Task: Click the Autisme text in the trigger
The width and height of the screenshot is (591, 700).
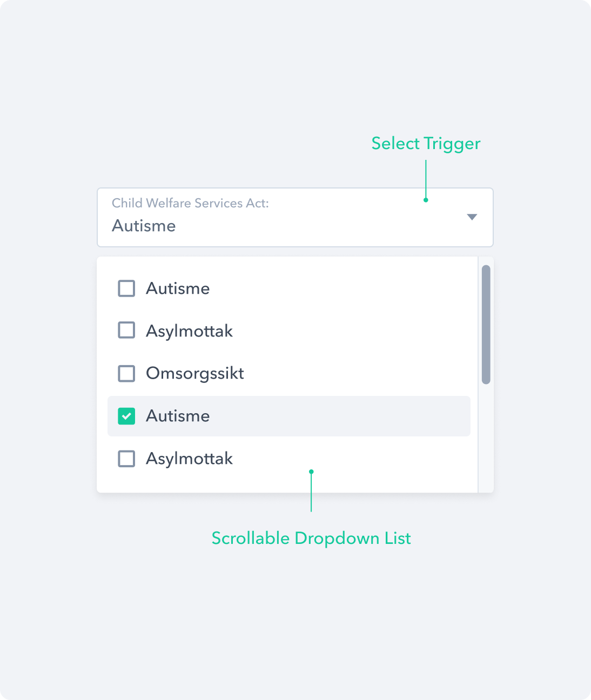Action: (143, 226)
